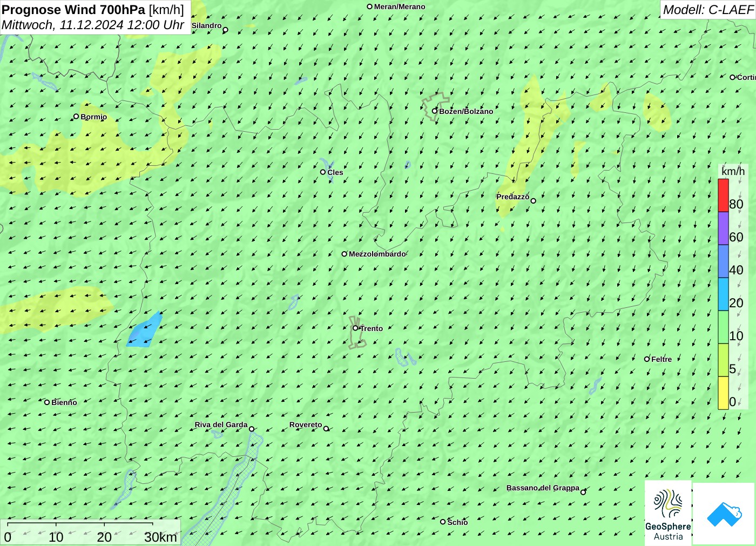
Task: Click the Bienno location marker
Action: click(47, 402)
